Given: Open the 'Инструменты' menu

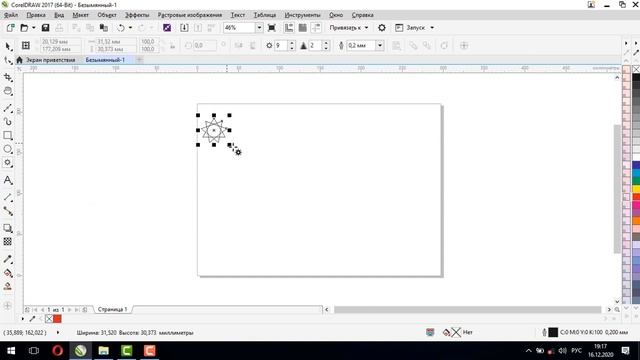Looking at the screenshot, I should (302, 15).
